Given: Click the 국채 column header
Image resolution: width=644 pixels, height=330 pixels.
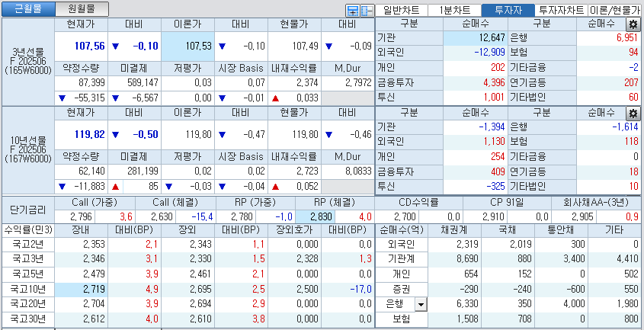Looking at the screenshot, I should [x=508, y=230].
